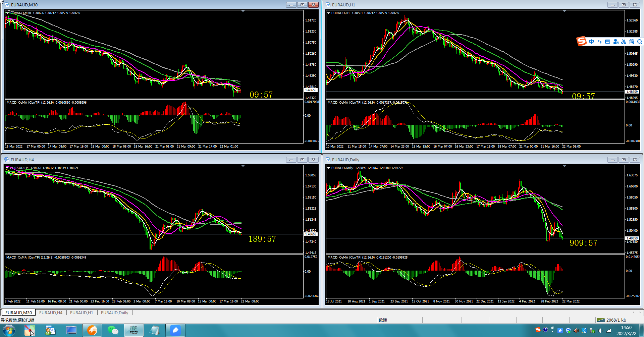
Task: Click connection status 2068/1 kb indicator
Action: click(x=611, y=320)
